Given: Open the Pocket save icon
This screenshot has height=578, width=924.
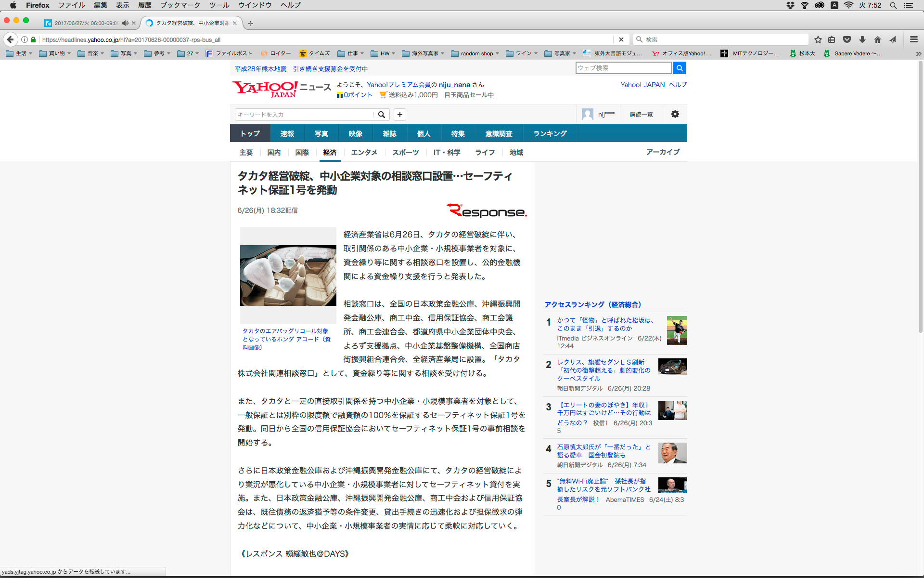Looking at the screenshot, I should [847, 39].
